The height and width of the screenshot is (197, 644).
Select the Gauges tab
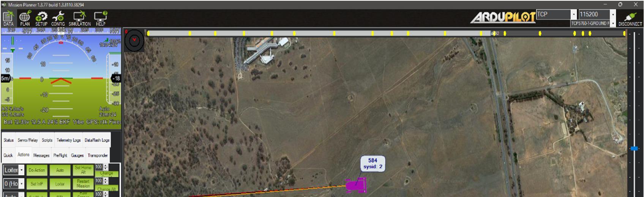coord(77,155)
